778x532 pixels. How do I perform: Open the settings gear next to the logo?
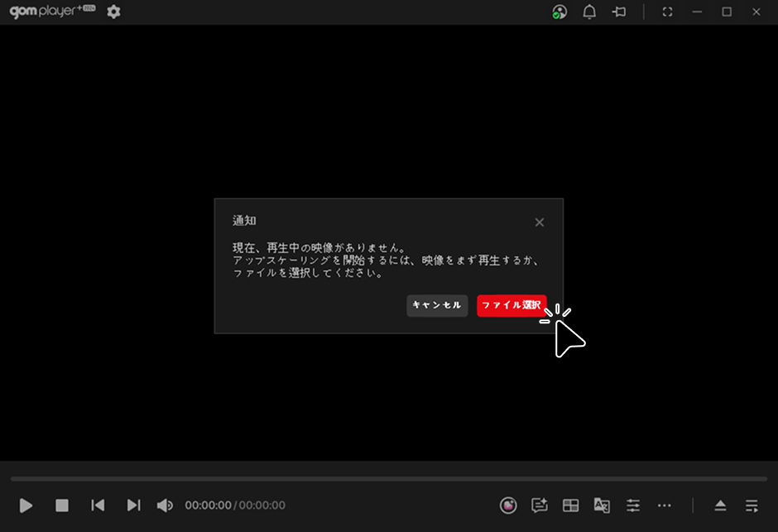pos(113,12)
